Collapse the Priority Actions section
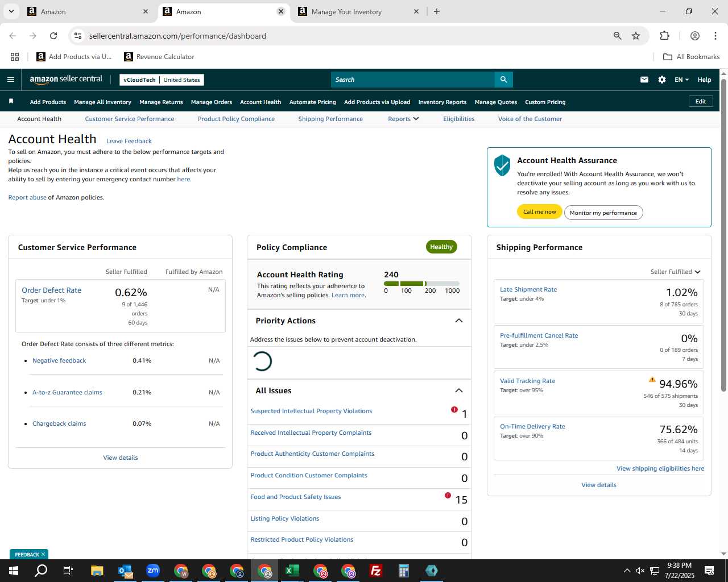 [459, 321]
